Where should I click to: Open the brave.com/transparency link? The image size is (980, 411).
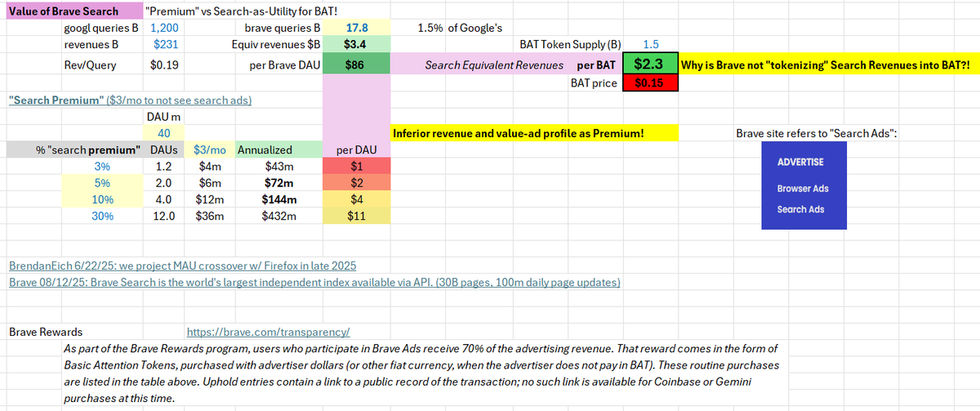[x=269, y=333]
